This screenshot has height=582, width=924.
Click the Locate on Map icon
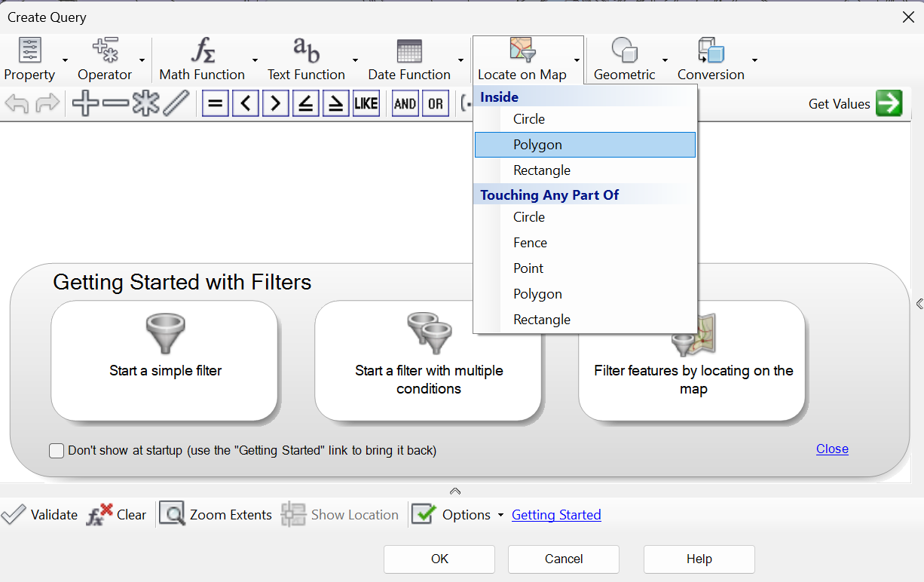click(x=522, y=51)
